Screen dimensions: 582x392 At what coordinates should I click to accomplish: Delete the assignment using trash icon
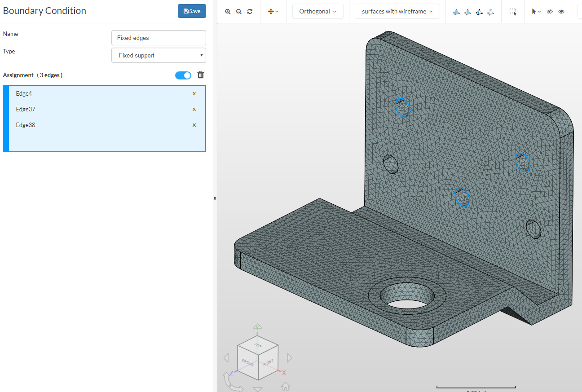tap(200, 75)
